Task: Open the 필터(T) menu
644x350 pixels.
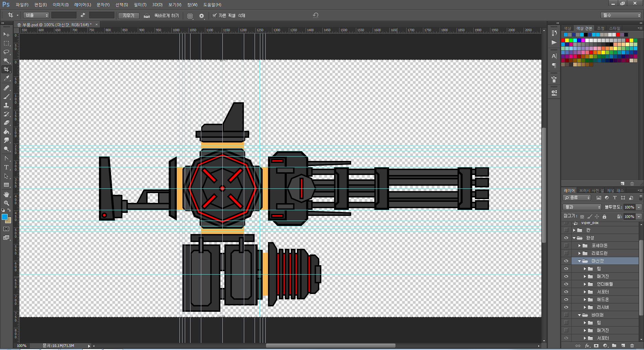Action: coord(140,5)
